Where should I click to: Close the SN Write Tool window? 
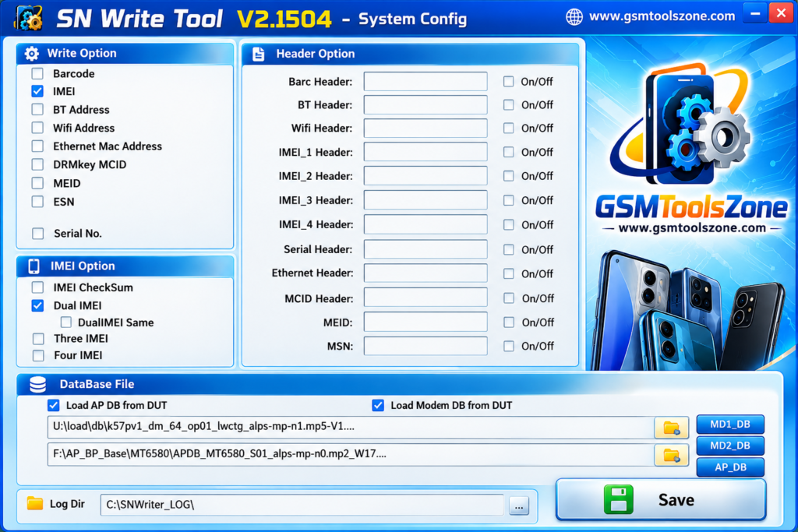[781, 13]
